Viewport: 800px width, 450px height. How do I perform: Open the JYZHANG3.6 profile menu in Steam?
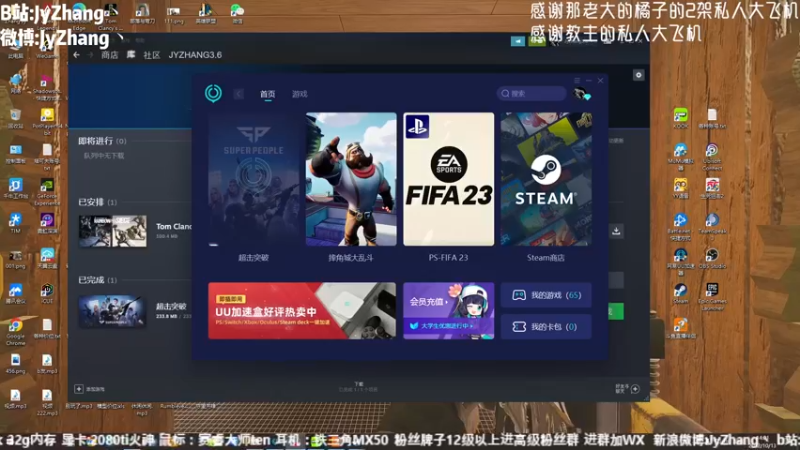click(x=195, y=55)
